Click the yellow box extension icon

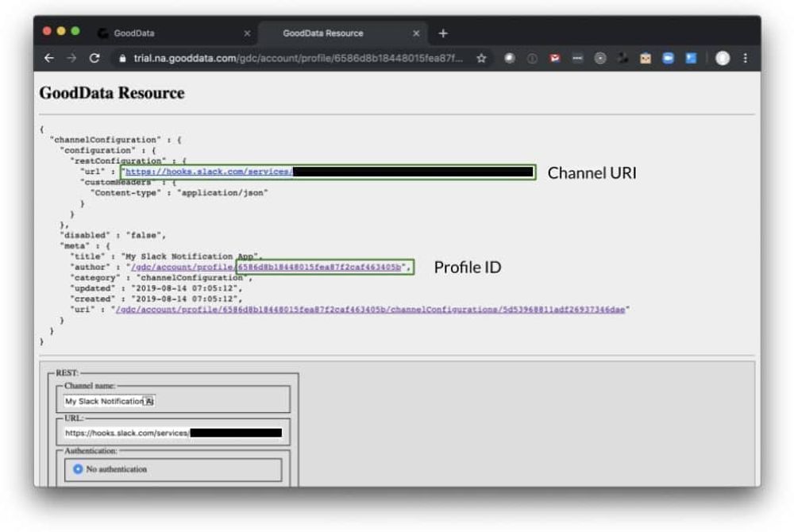pos(645,58)
